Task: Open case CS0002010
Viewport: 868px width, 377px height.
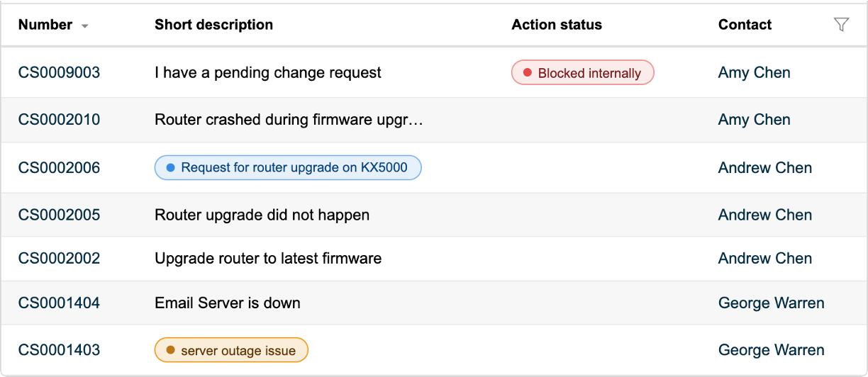Action: point(59,120)
